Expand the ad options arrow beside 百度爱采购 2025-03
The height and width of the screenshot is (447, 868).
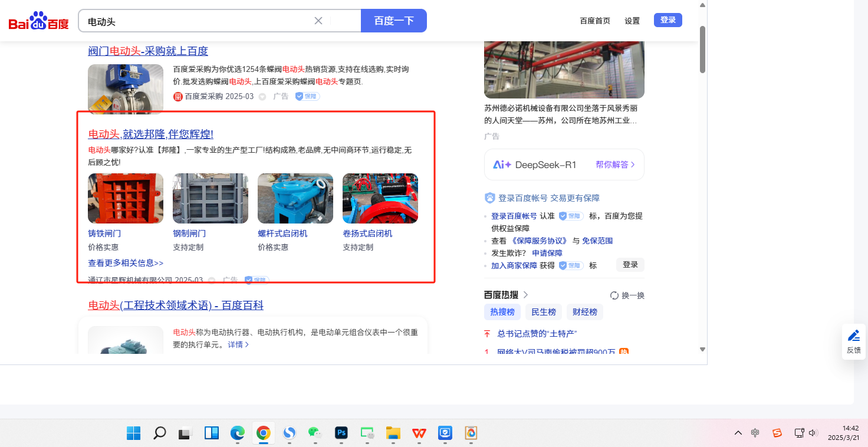click(262, 97)
